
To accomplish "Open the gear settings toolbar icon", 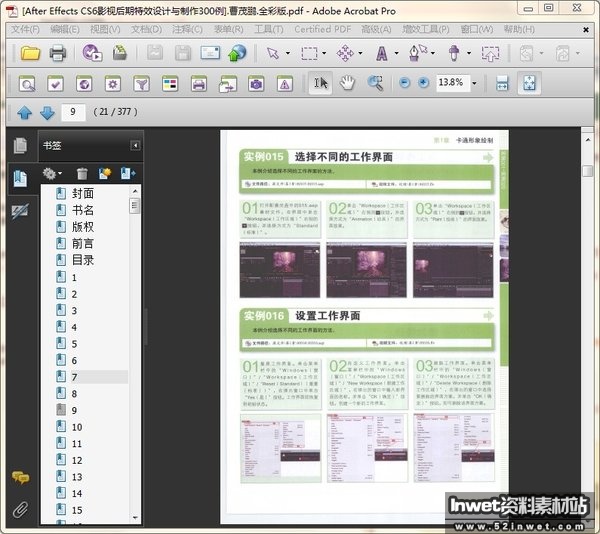I will [x=112, y=83].
